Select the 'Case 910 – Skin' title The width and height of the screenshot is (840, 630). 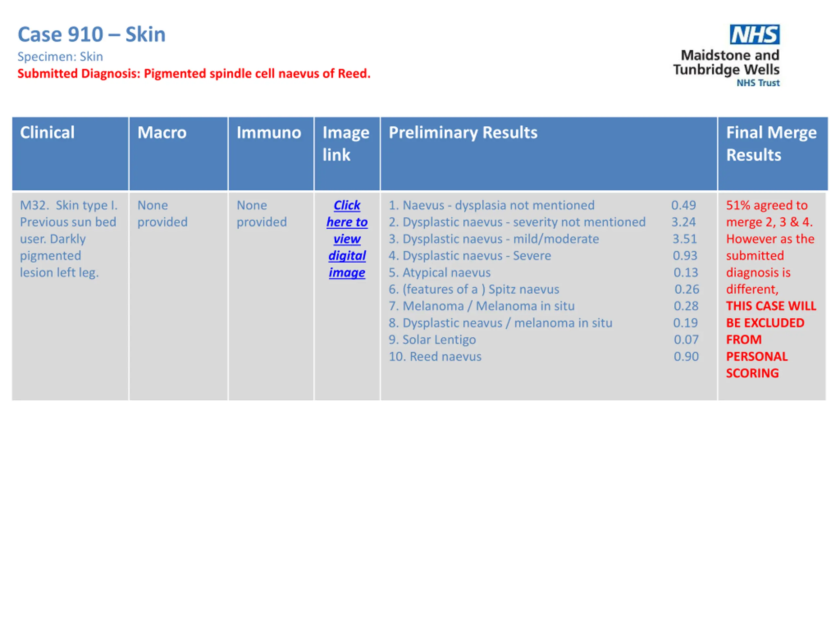coord(92,34)
